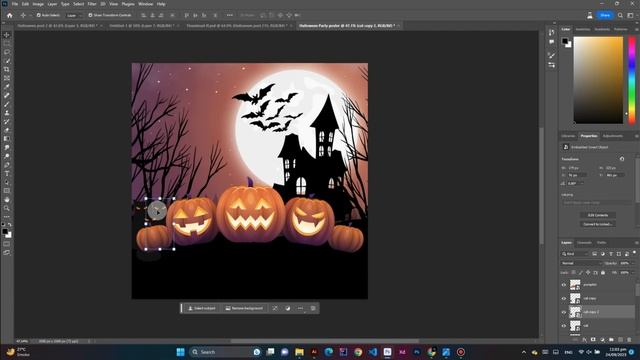This screenshot has width=640, height=360.
Task: Select the Move tool
Action: tap(7, 35)
